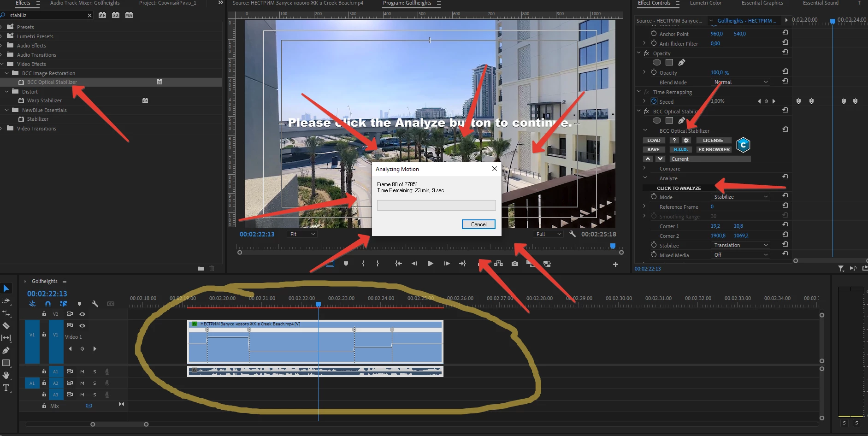Image resolution: width=868 pixels, height=436 pixels.
Task: Open BCC preset gear settings icon
Action: coord(686,140)
